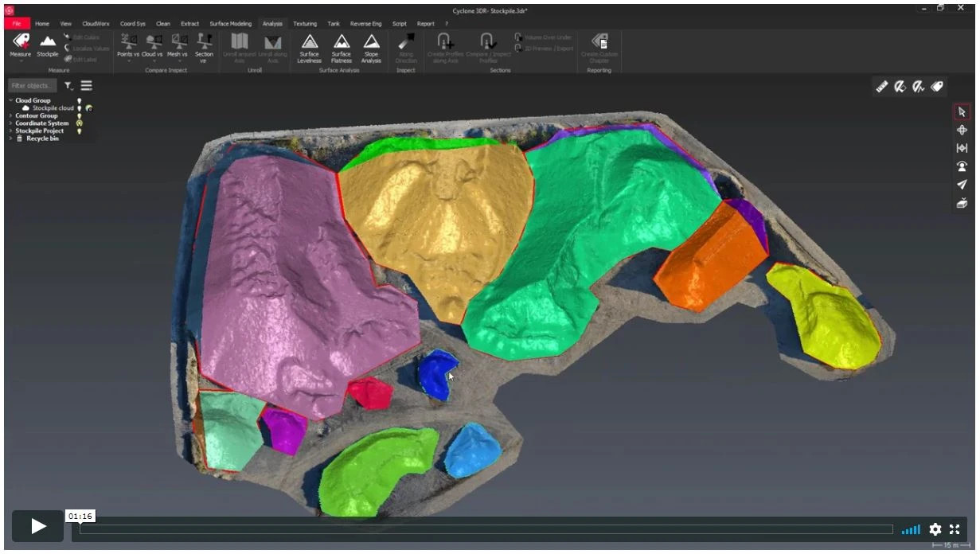
Task: Click the color representation icon of Stockpile cloud
Action: coord(88,108)
